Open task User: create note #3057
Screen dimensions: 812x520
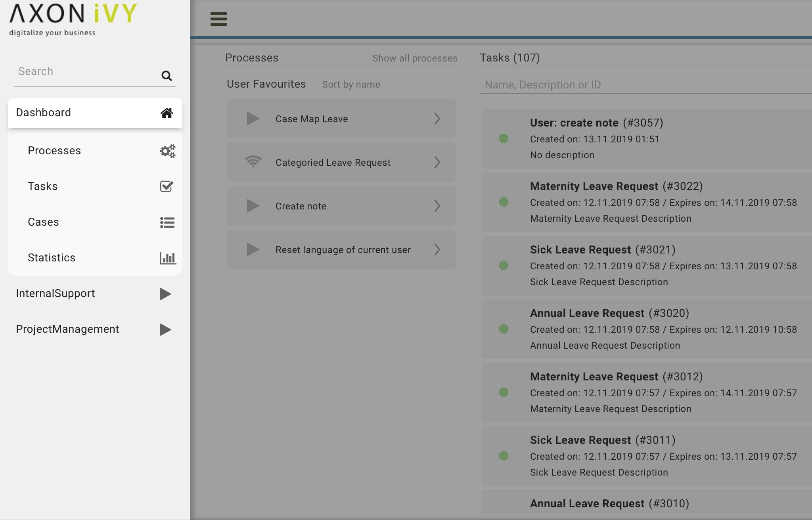tap(647, 139)
